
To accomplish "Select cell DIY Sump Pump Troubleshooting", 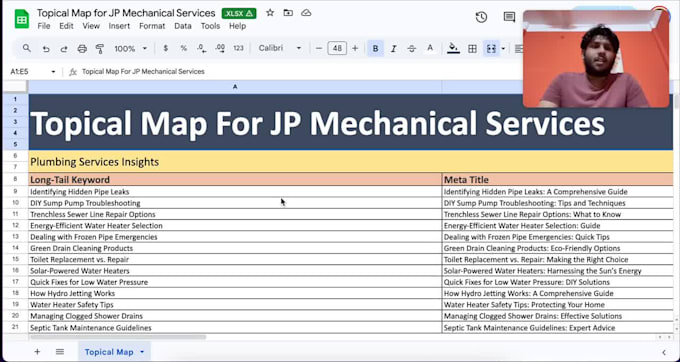I will click(x=235, y=203).
